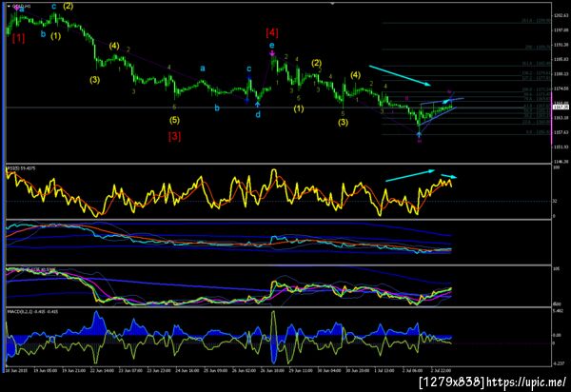Click the 5.482 MACD scale value
Screen dimensions: 571x392
click(558, 311)
